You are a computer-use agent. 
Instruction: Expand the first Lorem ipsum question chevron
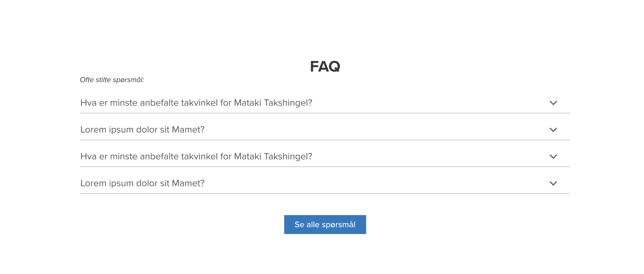click(x=553, y=130)
